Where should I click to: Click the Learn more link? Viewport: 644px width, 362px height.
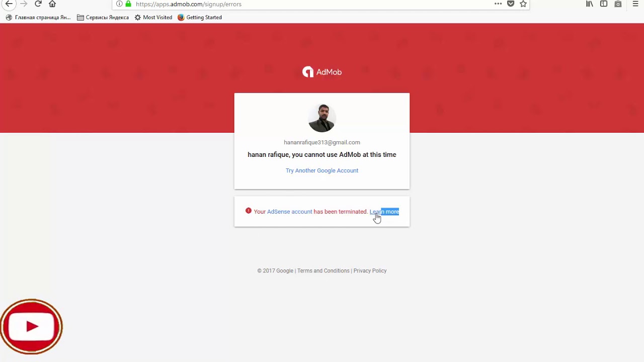click(384, 212)
